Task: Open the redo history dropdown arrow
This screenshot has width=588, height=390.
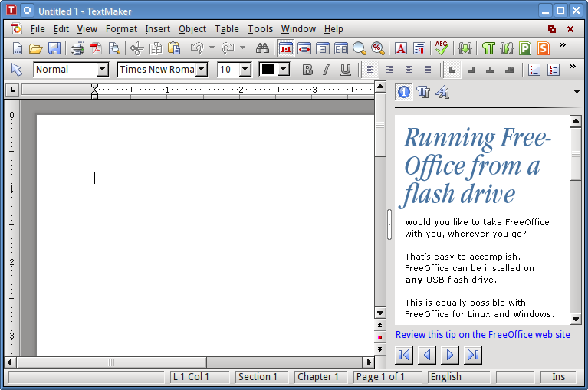Action: [242, 48]
